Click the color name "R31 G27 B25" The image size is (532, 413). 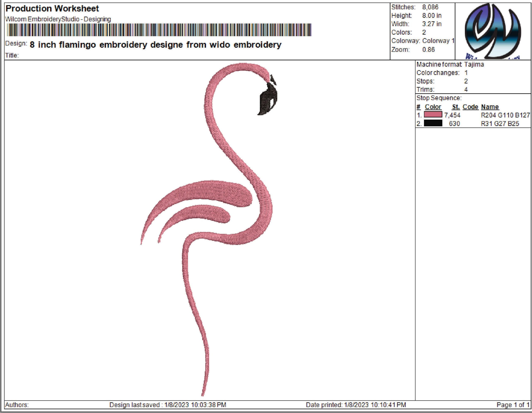click(x=500, y=124)
